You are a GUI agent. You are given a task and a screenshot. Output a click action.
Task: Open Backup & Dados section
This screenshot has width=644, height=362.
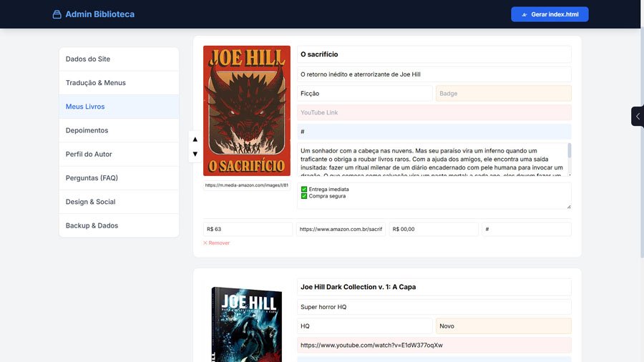tap(119, 226)
